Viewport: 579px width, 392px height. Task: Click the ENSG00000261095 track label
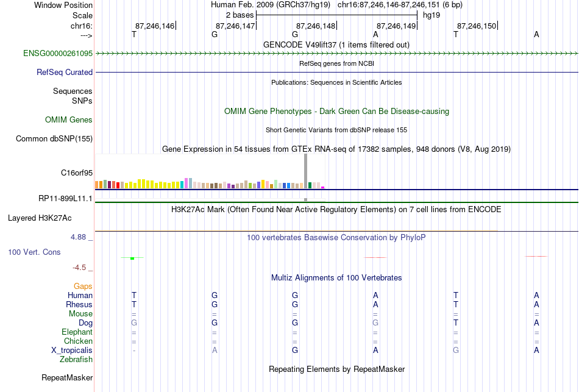58,54
